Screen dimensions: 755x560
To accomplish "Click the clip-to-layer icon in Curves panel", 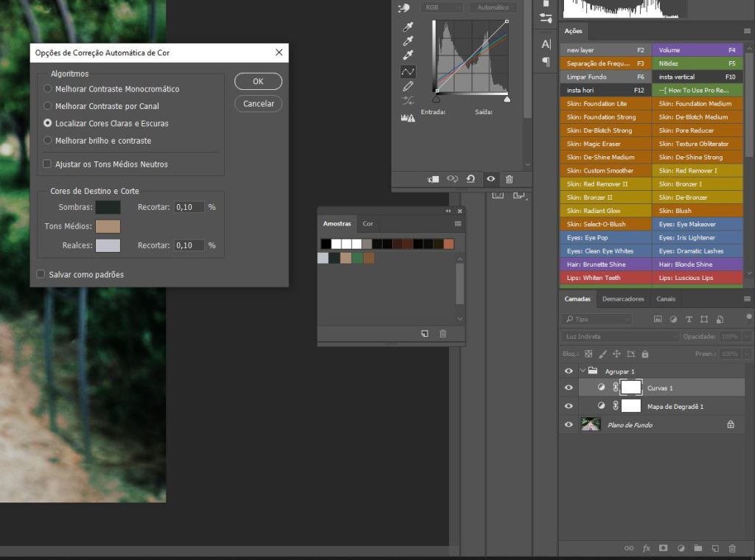I will 434,179.
